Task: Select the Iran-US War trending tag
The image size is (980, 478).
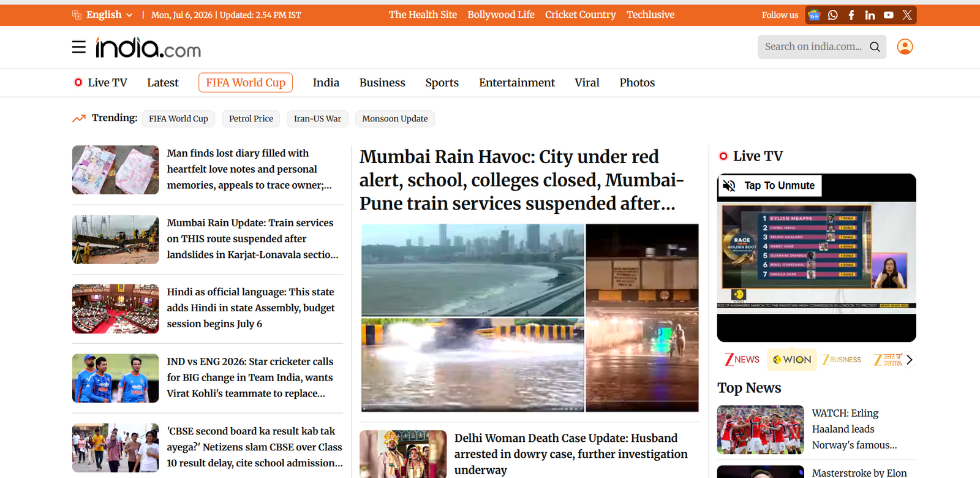Action: coord(317,119)
